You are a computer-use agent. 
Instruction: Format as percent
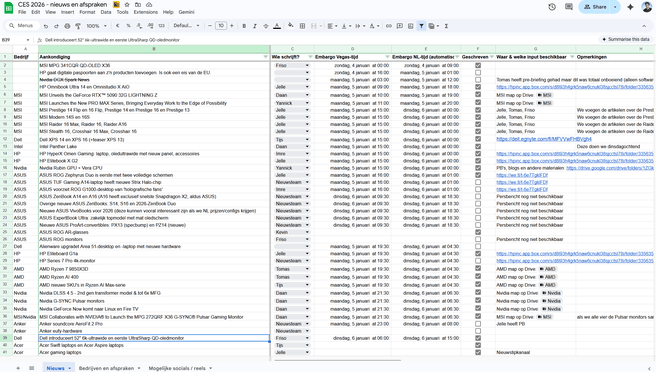(128, 26)
